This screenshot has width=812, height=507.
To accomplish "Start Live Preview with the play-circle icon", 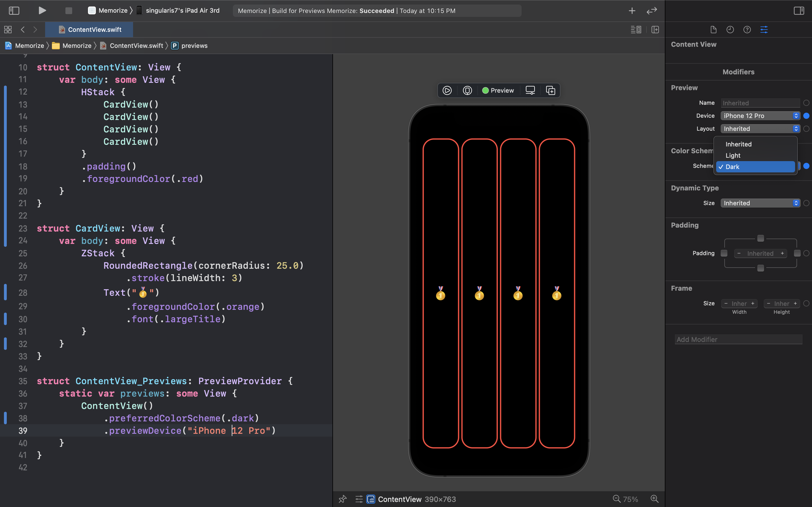I will (447, 90).
